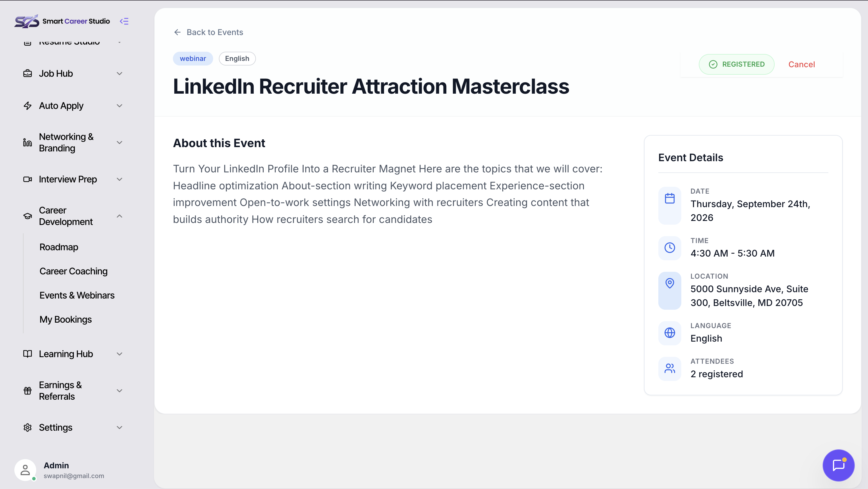This screenshot has width=868, height=489.
Task: Click the 2 registered attendees text
Action: point(717,374)
